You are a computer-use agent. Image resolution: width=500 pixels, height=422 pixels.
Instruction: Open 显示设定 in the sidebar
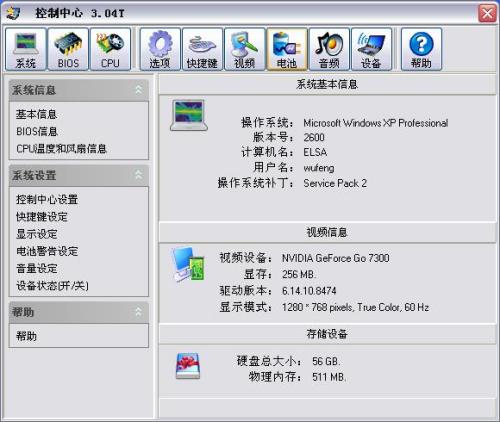[36, 234]
